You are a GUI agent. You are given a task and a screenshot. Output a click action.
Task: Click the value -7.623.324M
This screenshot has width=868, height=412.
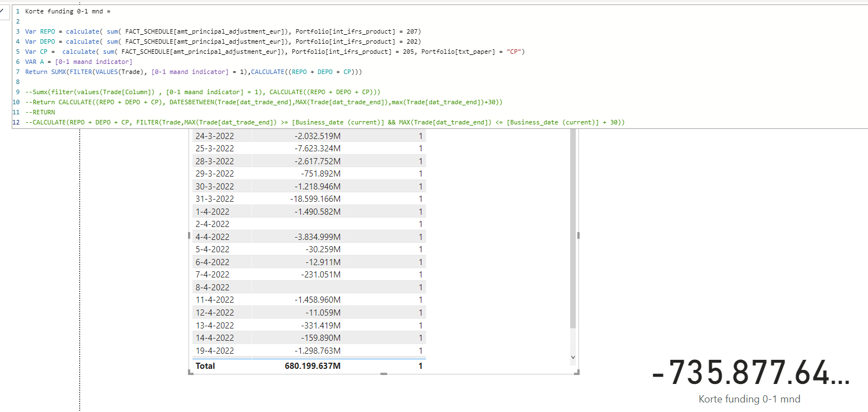tap(318, 149)
